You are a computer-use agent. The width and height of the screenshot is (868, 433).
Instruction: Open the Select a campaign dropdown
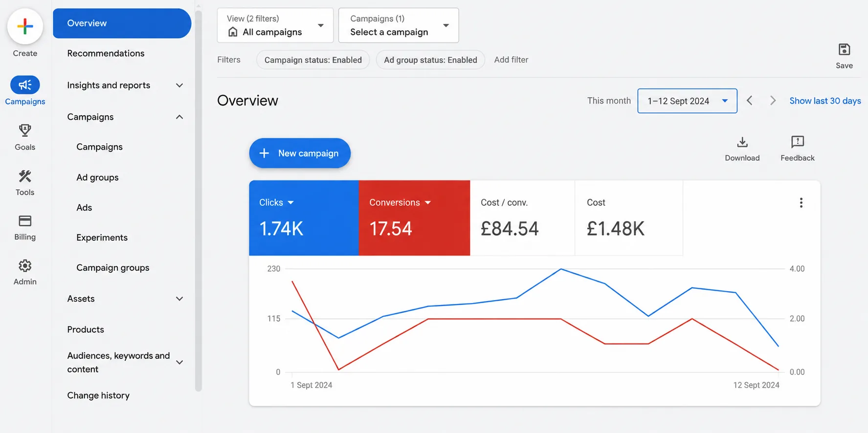click(399, 25)
